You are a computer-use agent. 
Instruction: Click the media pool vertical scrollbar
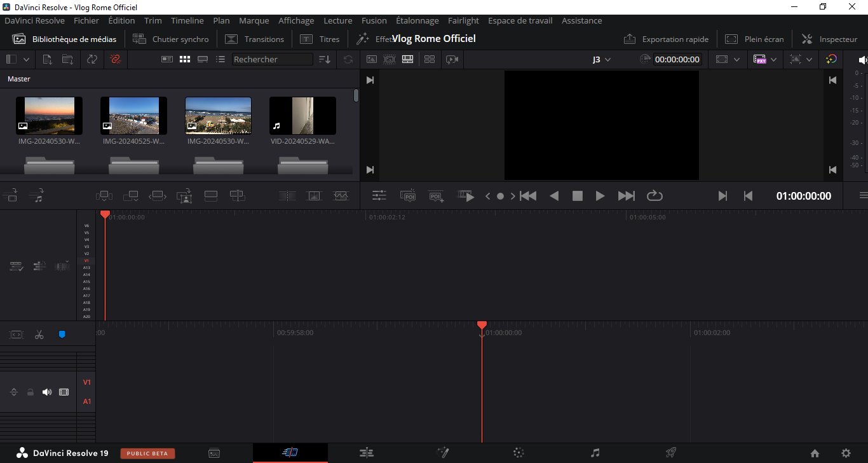click(x=356, y=95)
